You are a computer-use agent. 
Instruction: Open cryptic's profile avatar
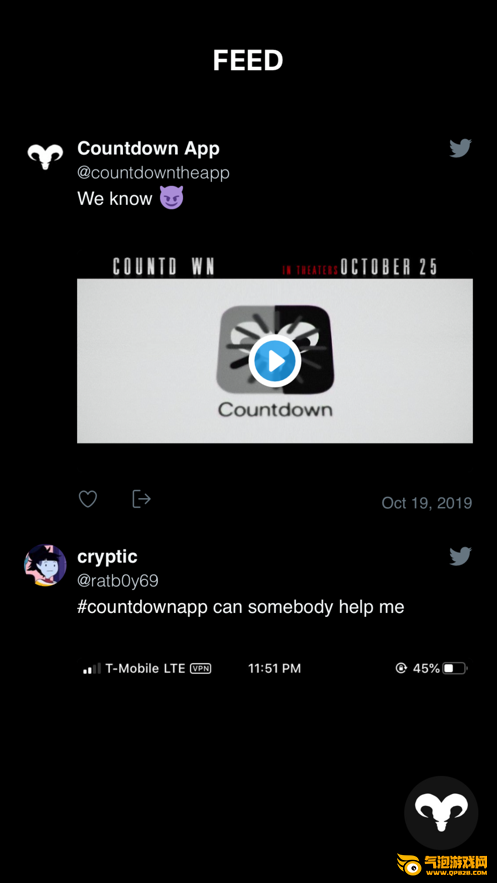(45, 565)
